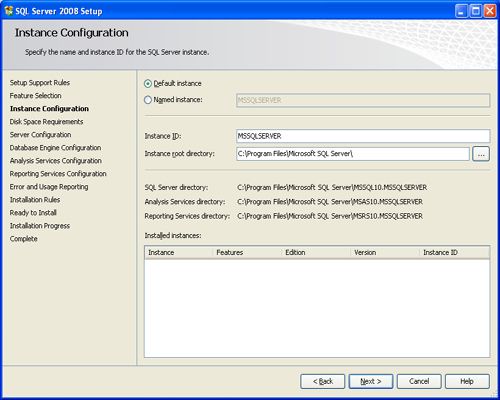Minimize the SQL Server 2008 Setup window
The width and height of the screenshot is (500, 400).
click(461, 11)
